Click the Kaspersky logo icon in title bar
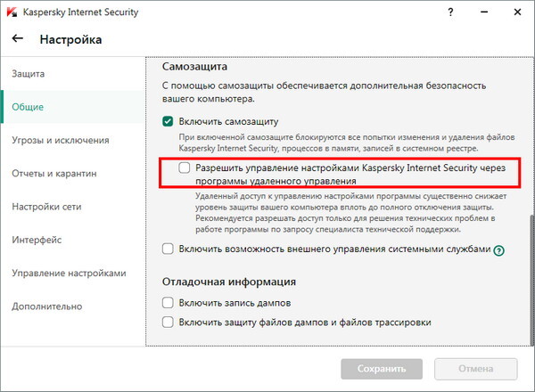Viewport: 535px width, 392px height. coord(12,12)
